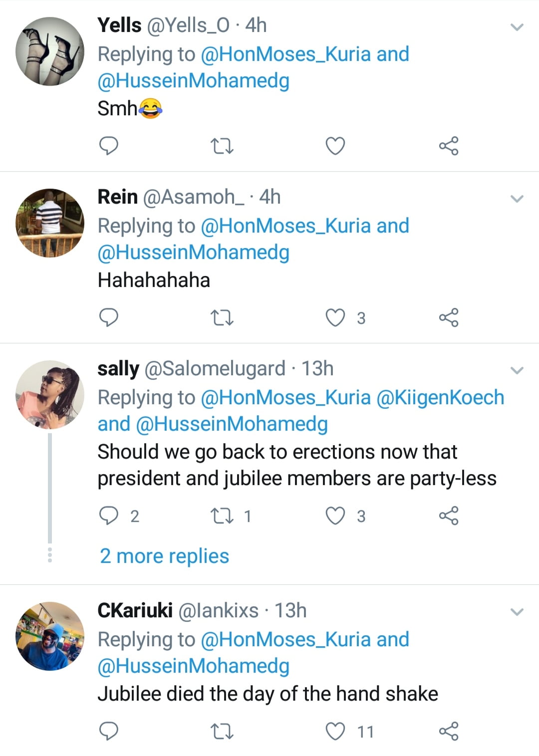Like Rein's Hahahahaha tweet
Viewport: 539px width, 756px height.
[x=335, y=318]
